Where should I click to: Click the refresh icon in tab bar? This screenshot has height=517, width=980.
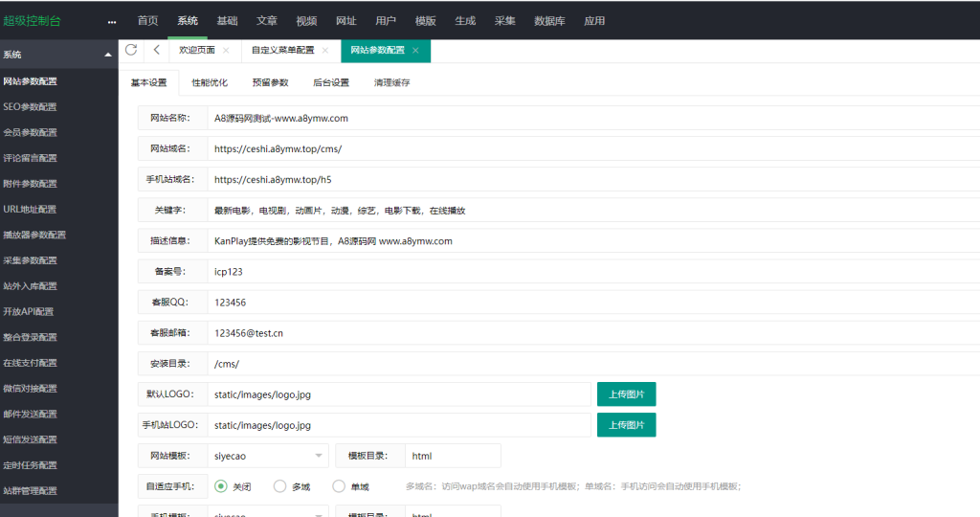tap(130, 50)
